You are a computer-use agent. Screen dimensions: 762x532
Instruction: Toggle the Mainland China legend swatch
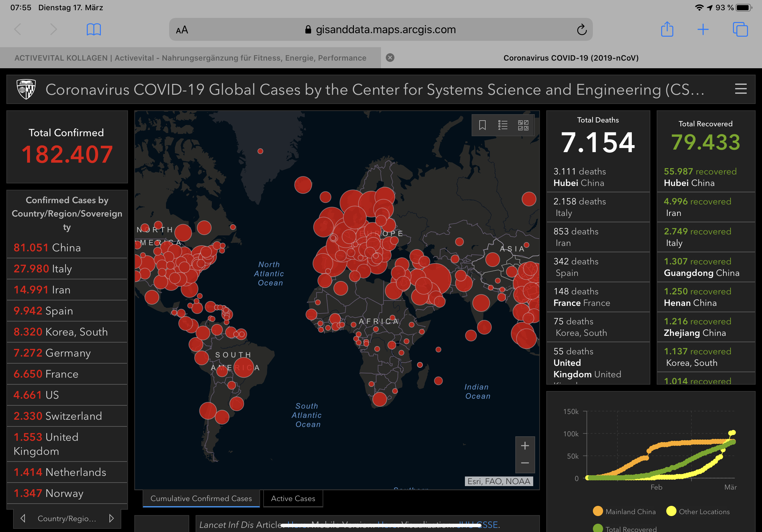pos(598,511)
